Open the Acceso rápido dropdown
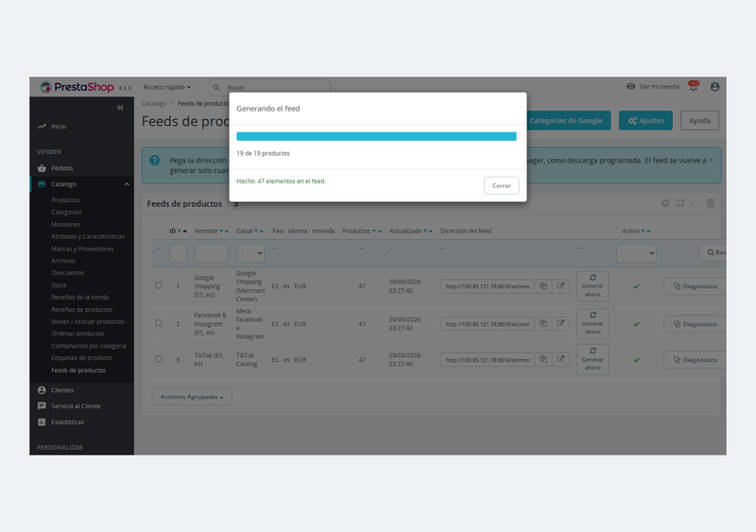 167,87
